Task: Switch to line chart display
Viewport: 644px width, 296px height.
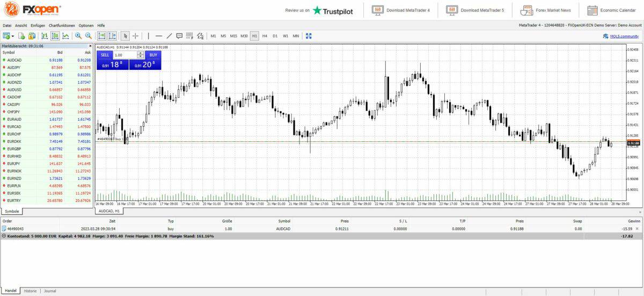Action: click(65, 36)
